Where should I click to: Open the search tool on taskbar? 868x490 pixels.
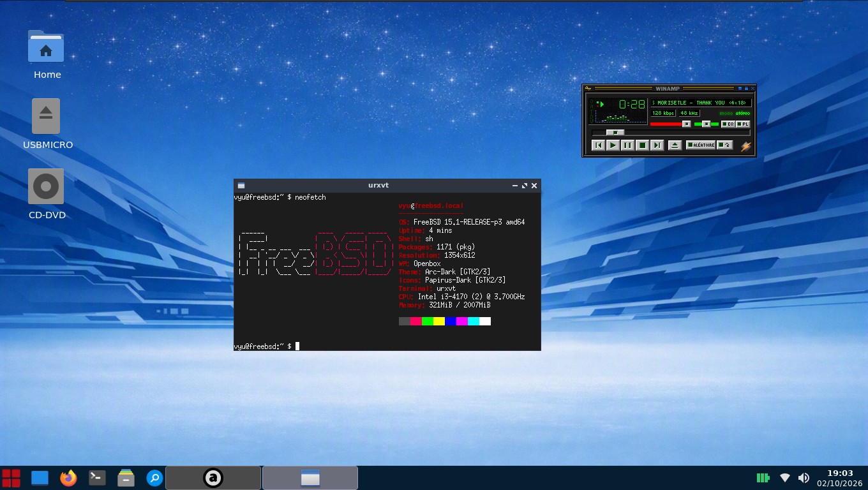[155, 478]
